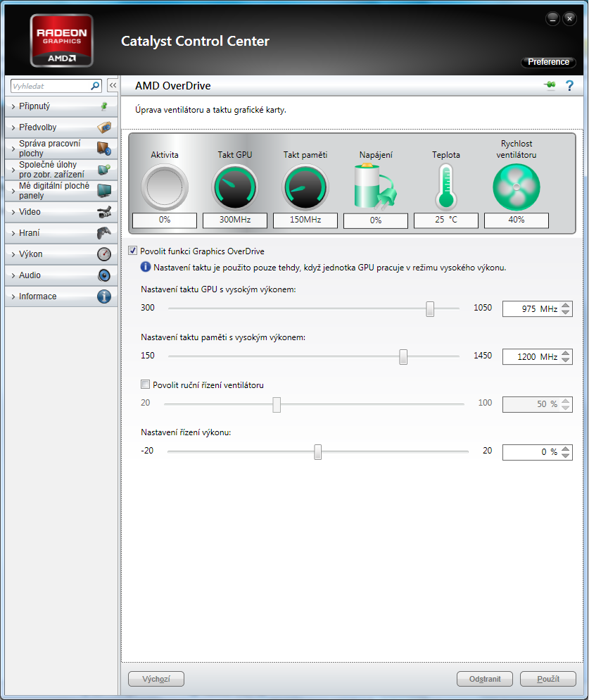Disable Povolit funkci Graphics OverDrive checkbox
Image resolution: width=589 pixels, height=700 pixels.
coord(132,251)
